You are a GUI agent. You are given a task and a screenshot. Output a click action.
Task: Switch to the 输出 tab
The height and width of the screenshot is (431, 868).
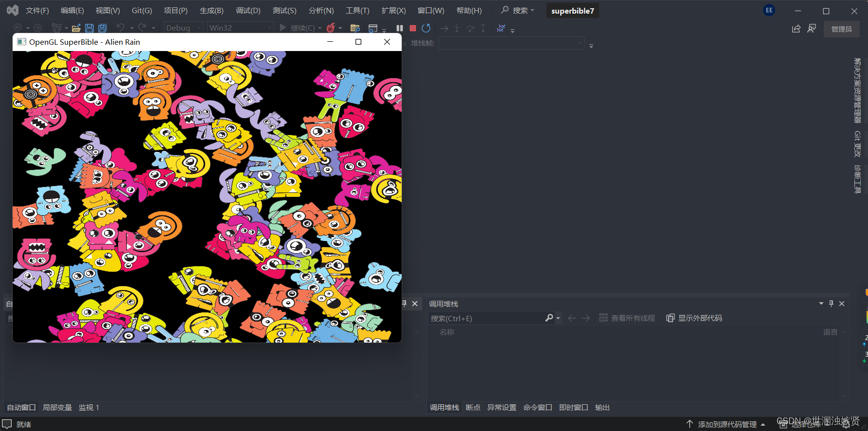click(x=602, y=407)
